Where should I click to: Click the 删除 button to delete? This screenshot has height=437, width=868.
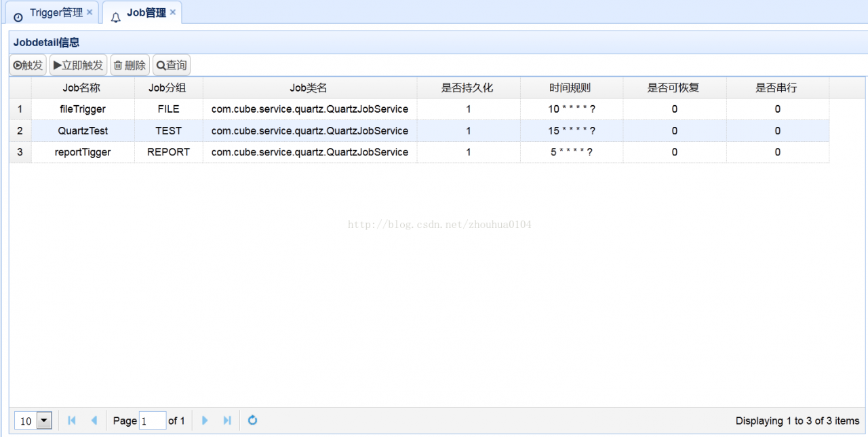coord(129,64)
